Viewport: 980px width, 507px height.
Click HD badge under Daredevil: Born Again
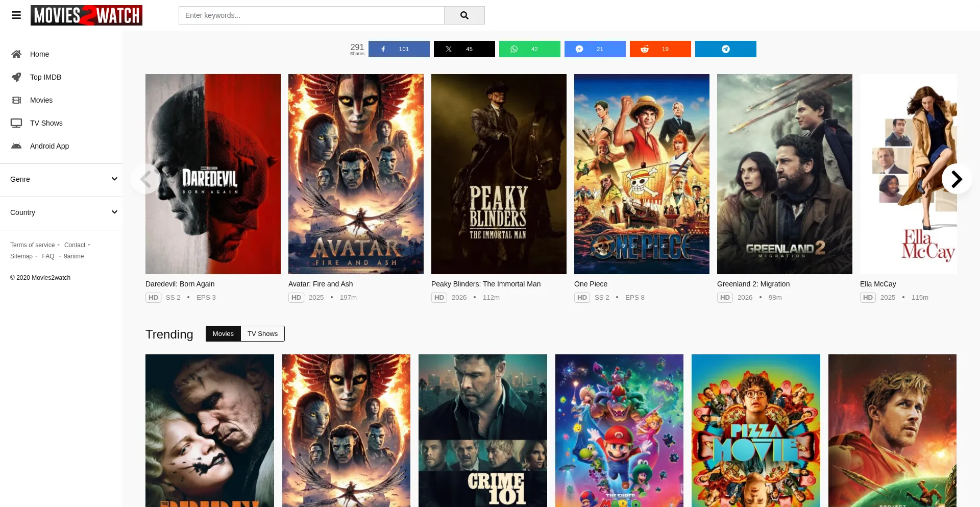pyautogui.click(x=153, y=298)
